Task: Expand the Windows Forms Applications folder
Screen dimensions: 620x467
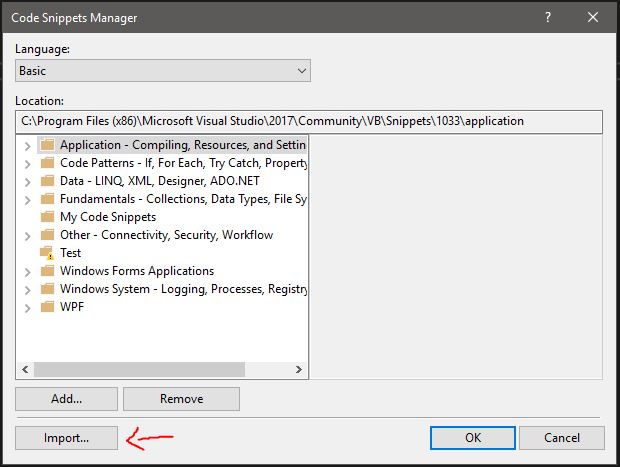Action: [27, 272]
